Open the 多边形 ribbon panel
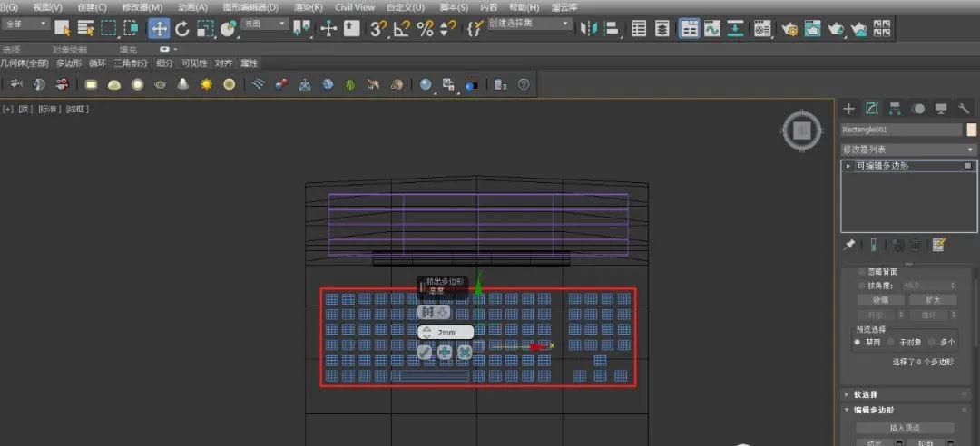The width and height of the screenshot is (980, 446). [x=69, y=63]
